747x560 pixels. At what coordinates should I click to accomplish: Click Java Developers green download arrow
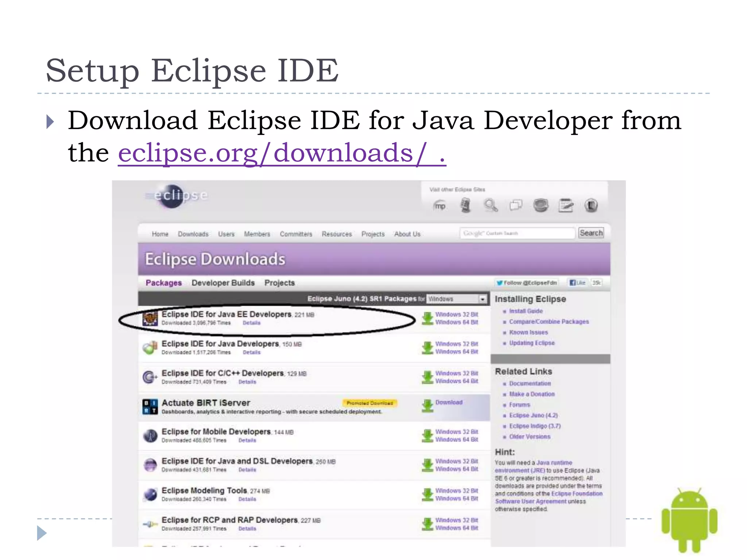pos(427,348)
